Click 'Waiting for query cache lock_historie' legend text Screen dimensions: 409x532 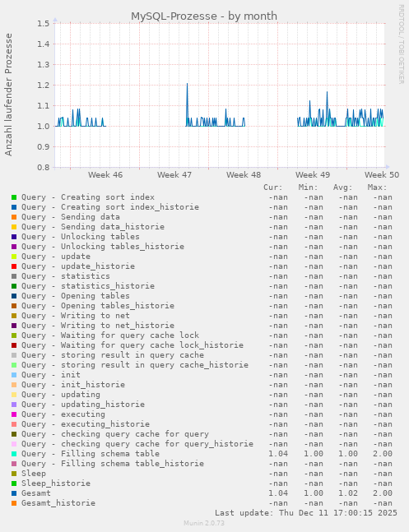[152, 345]
